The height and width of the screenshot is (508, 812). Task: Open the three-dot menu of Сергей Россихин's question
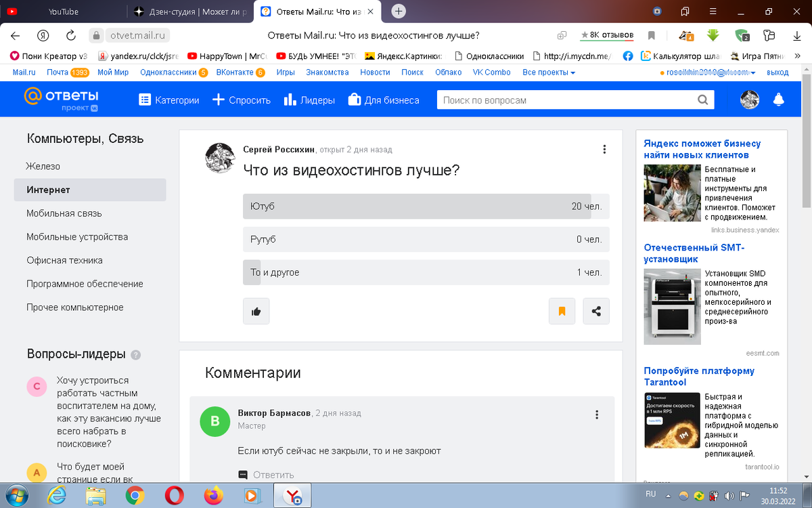tap(604, 150)
